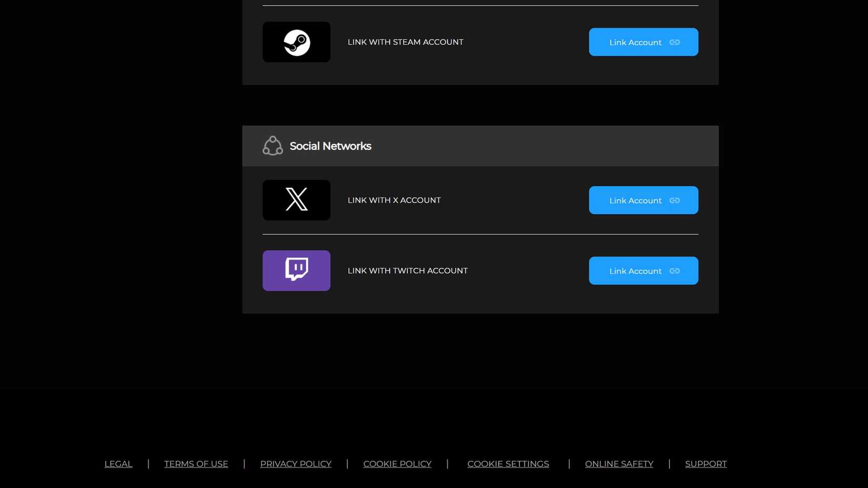The height and width of the screenshot is (488, 868).
Task: Open the COOKIE POLICY page
Action: (397, 464)
